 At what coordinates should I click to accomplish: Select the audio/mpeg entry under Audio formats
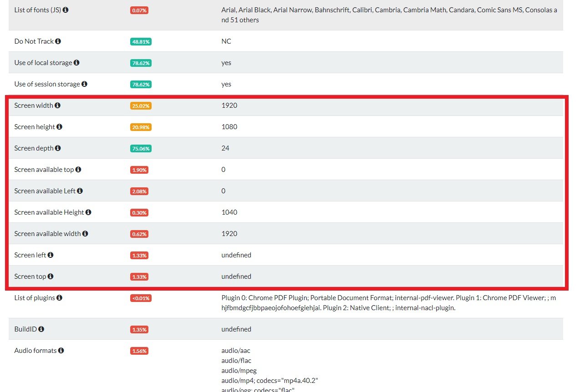[x=239, y=371]
